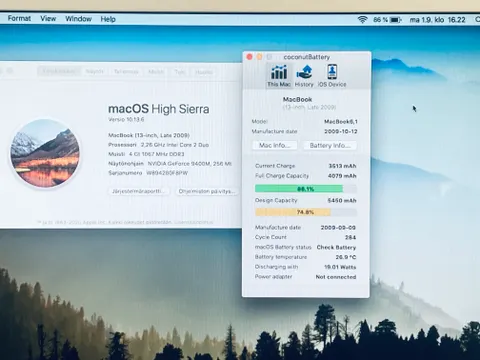Viewport: 480px width, 360px height.
Task: Click the Mac Info... button
Action: pos(274,145)
